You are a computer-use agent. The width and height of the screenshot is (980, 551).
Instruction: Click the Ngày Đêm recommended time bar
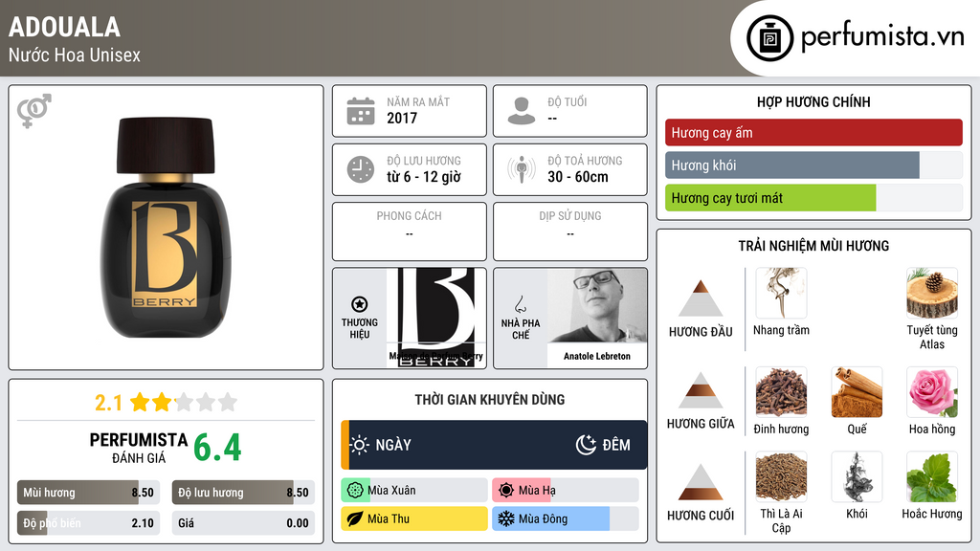pos(494,445)
